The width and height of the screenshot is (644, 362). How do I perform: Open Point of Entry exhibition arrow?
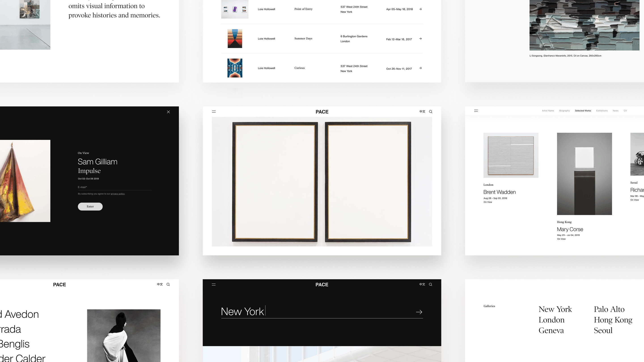[420, 9]
